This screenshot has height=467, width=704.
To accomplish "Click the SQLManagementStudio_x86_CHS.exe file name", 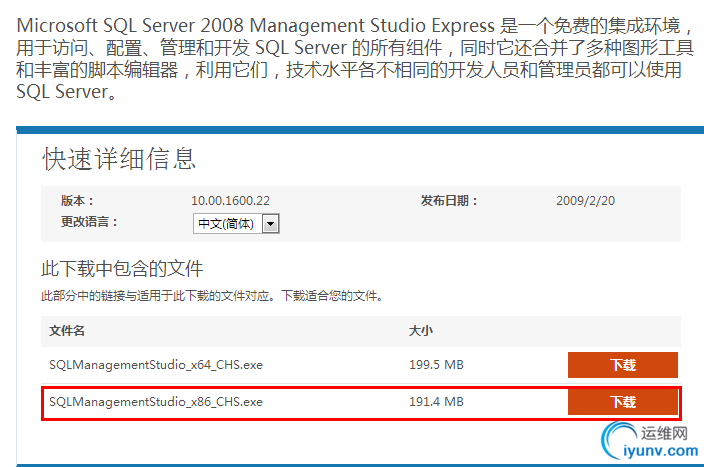I will pos(156,401).
